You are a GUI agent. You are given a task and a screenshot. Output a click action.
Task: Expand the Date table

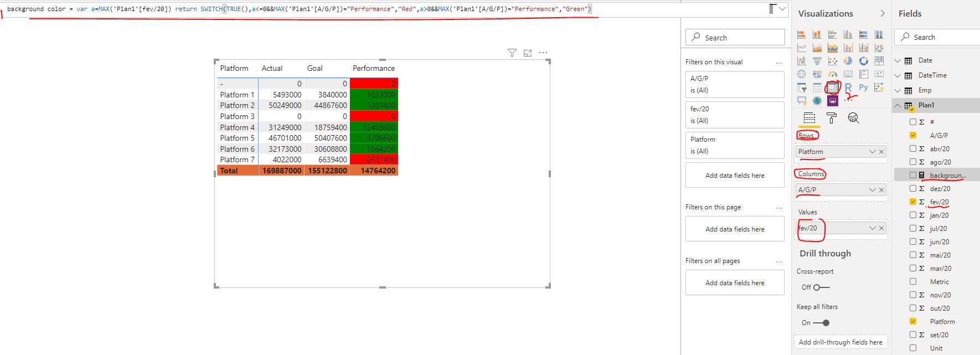[898, 60]
